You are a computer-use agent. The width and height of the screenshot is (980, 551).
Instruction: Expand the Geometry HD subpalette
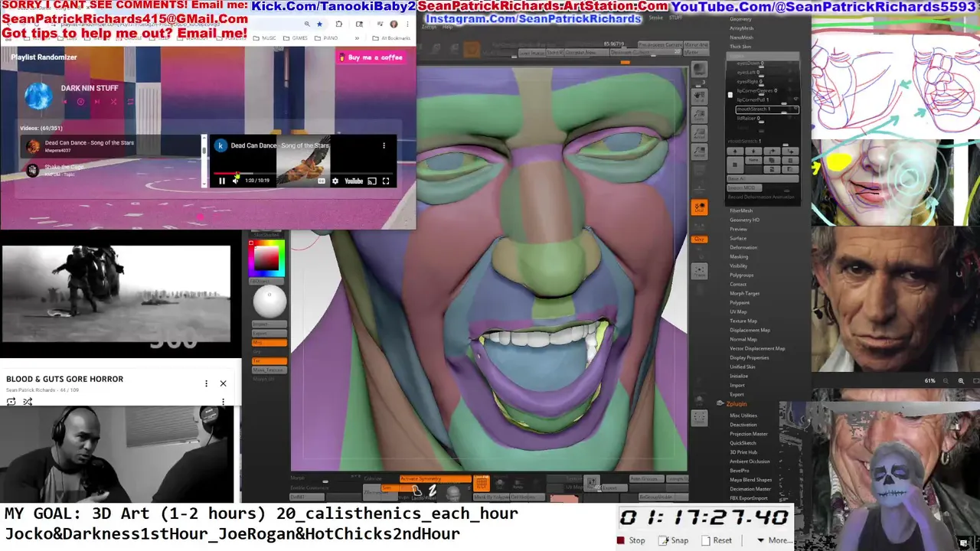744,220
